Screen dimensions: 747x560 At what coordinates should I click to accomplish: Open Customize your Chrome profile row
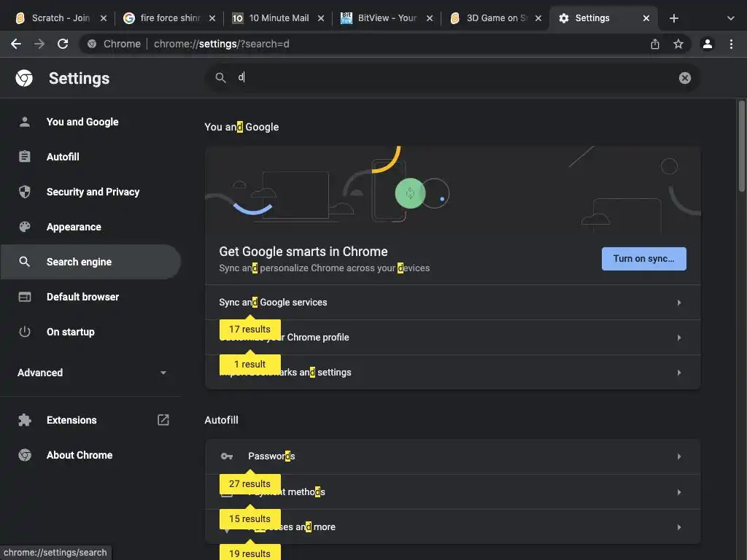coord(452,338)
